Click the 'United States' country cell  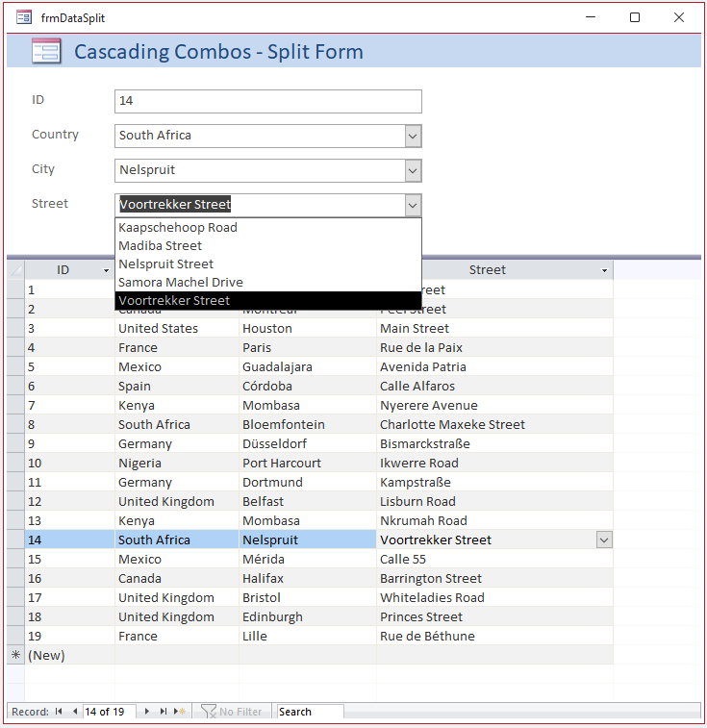[x=177, y=328]
